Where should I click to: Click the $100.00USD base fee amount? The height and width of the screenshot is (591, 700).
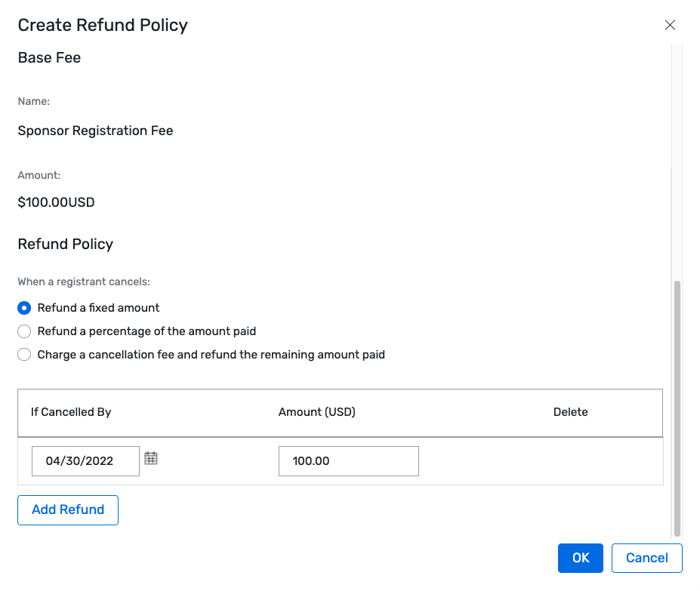coord(56,202)
